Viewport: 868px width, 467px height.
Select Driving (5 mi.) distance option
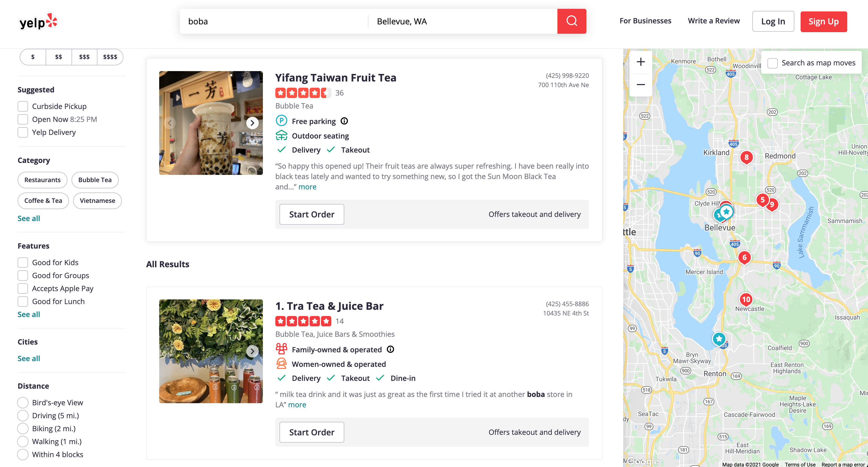[x=23, y=415]
